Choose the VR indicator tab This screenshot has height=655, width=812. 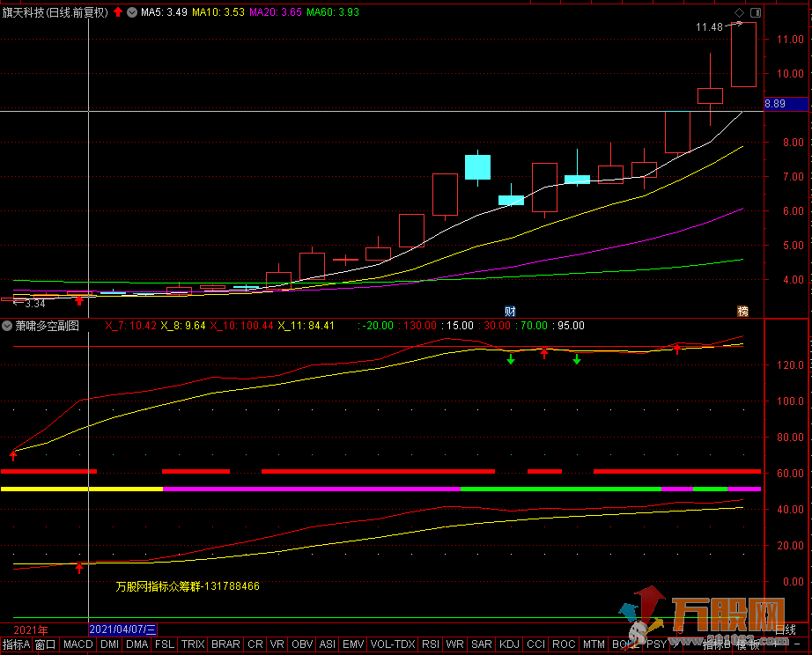tap(277, 644)
